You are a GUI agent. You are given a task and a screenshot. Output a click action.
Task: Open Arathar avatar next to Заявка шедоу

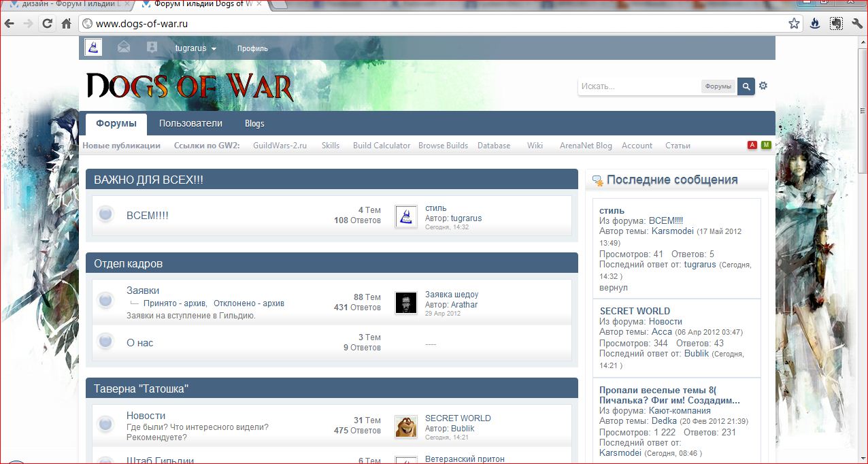tap(406, 303)
